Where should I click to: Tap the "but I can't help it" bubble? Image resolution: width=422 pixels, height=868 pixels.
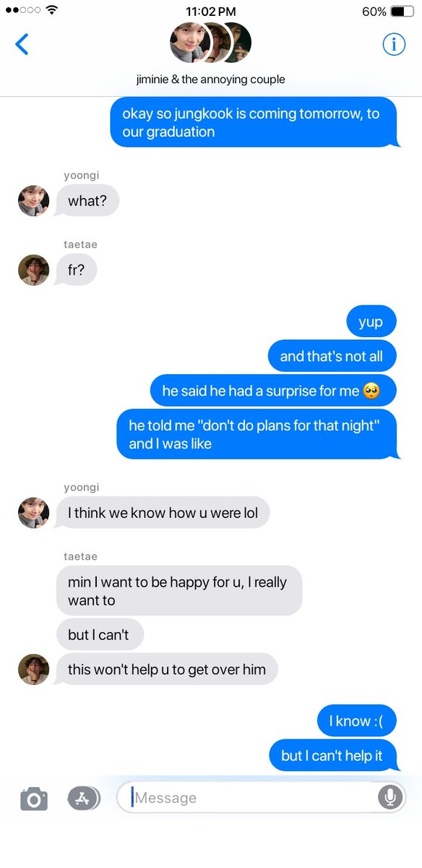coord(333,755)
